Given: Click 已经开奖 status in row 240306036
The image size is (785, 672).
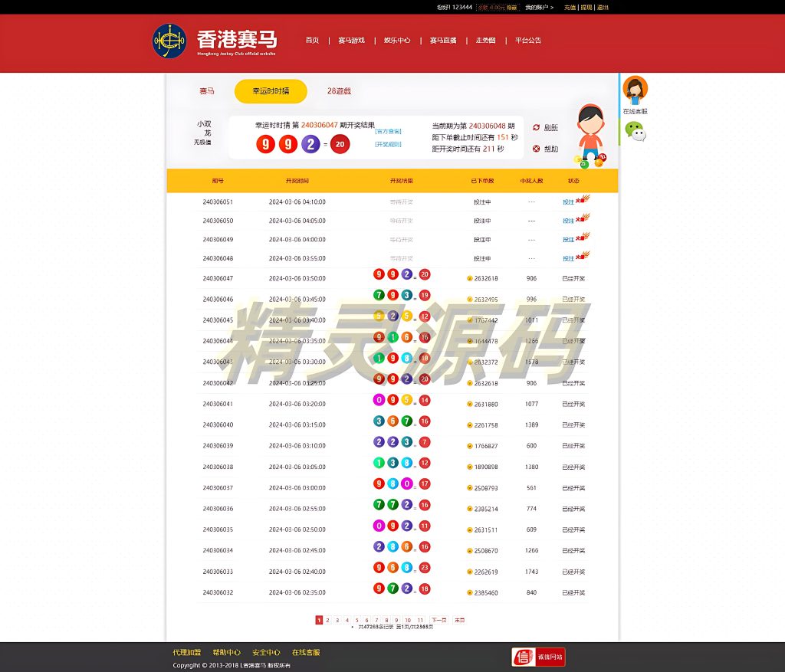Looking at the screenshot, I should tap(573, 509).
